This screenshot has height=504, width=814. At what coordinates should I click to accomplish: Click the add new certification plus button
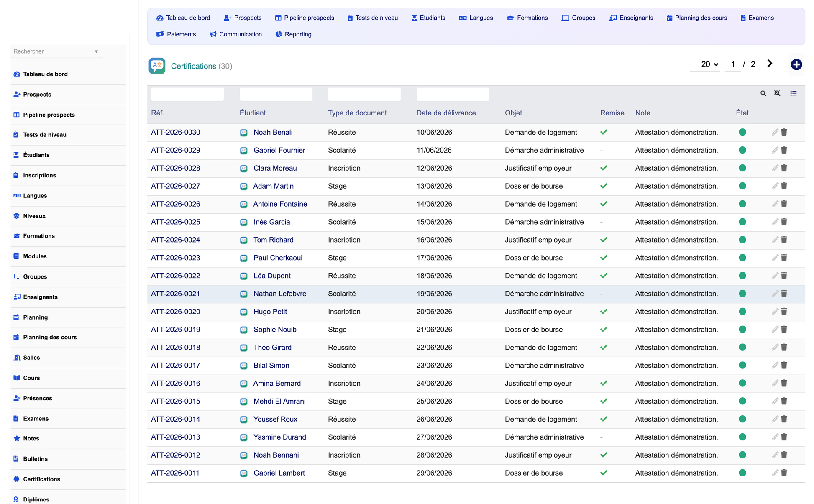(x=796, y=64)
